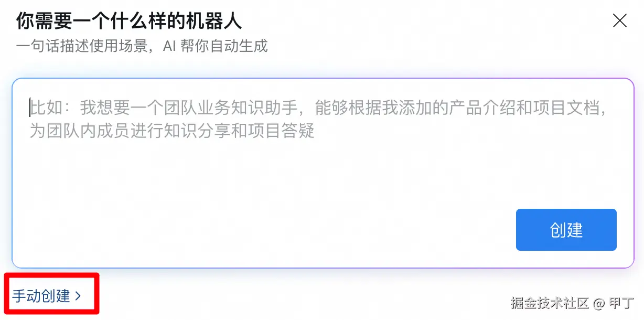
Task: Click the @ symbol in the watermark
Action: click(599, 303)
